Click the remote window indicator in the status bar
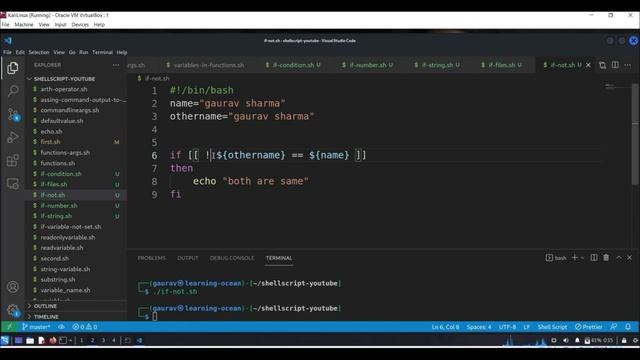 tap(9, 327)
